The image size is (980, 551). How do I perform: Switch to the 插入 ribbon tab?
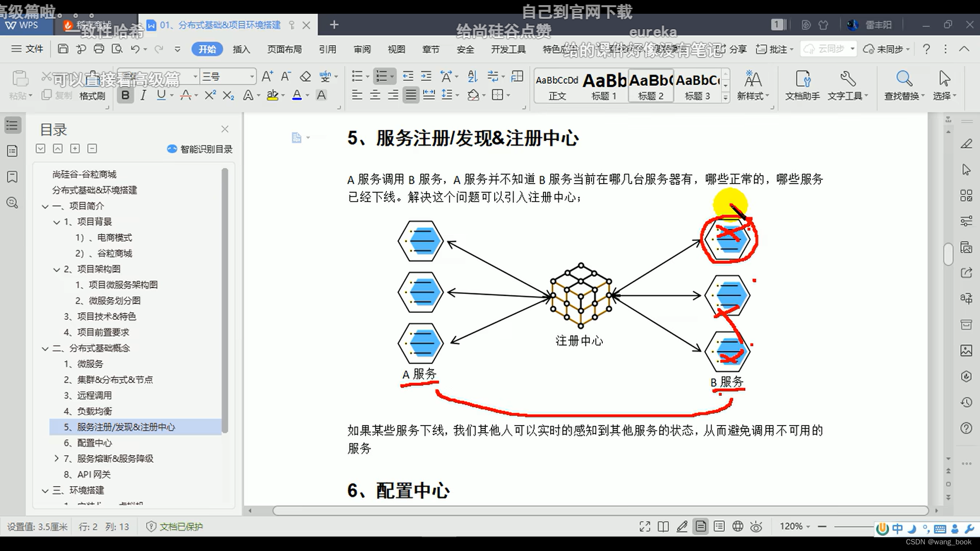coord(241,49)
